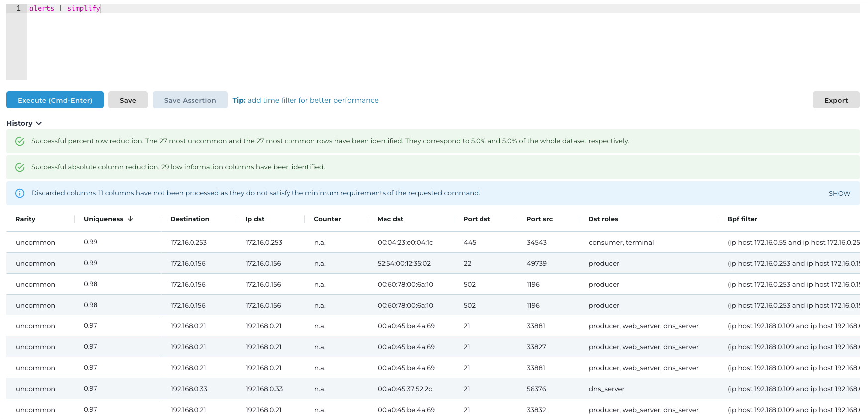Click the Mac dst column header
The image size is (868, 419).
tap(390, 219)
